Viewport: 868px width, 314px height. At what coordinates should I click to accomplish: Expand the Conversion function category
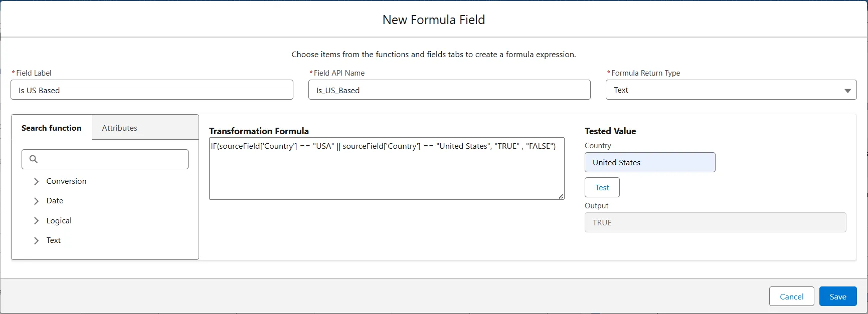(x=36, y=181)
